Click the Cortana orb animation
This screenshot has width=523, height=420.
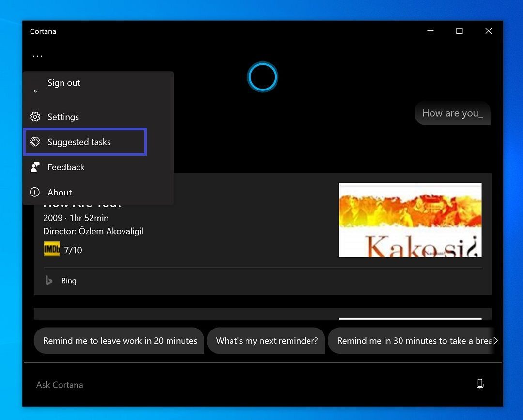[x=262, y=76]
